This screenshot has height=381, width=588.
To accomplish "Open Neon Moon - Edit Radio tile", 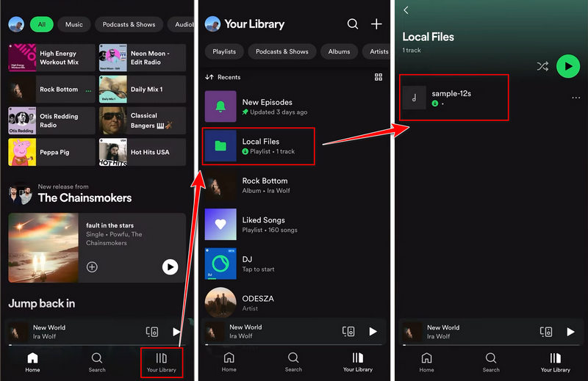I will (143, 58).
